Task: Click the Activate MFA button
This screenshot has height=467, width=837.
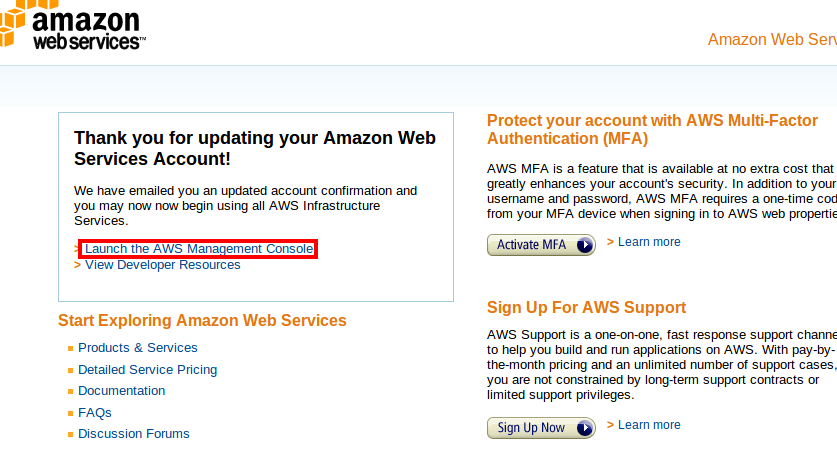Action: (x=541, y=245)
